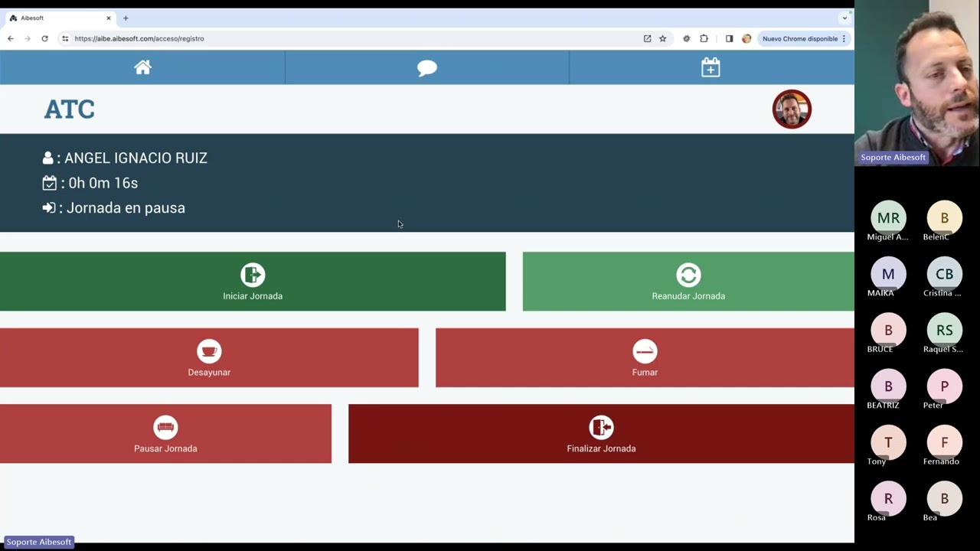Screen dimensions: 980x551
Task: Select participant MAIKA avatar
Action: [888, 274]
